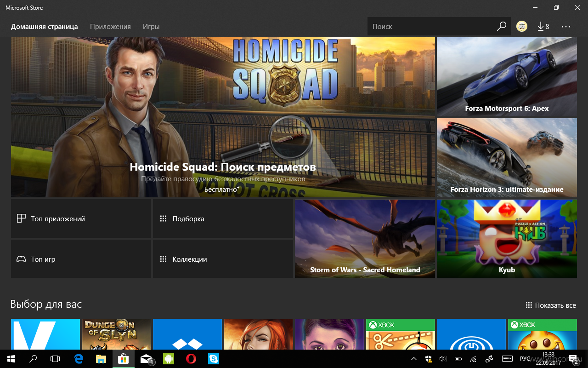This screenshot has height=368, width=588.
Task: Click the Топ приложений grid icon
Action: pos(21,218)
